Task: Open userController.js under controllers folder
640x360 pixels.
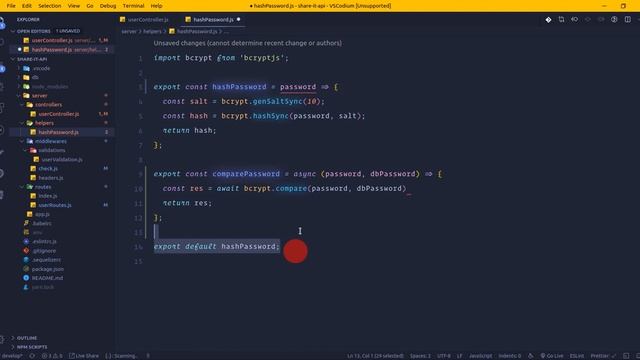Action: coord(59,114)
